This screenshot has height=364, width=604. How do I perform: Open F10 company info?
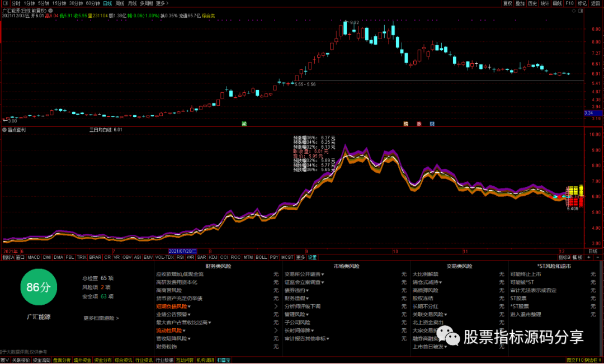(x=569, y=3)
